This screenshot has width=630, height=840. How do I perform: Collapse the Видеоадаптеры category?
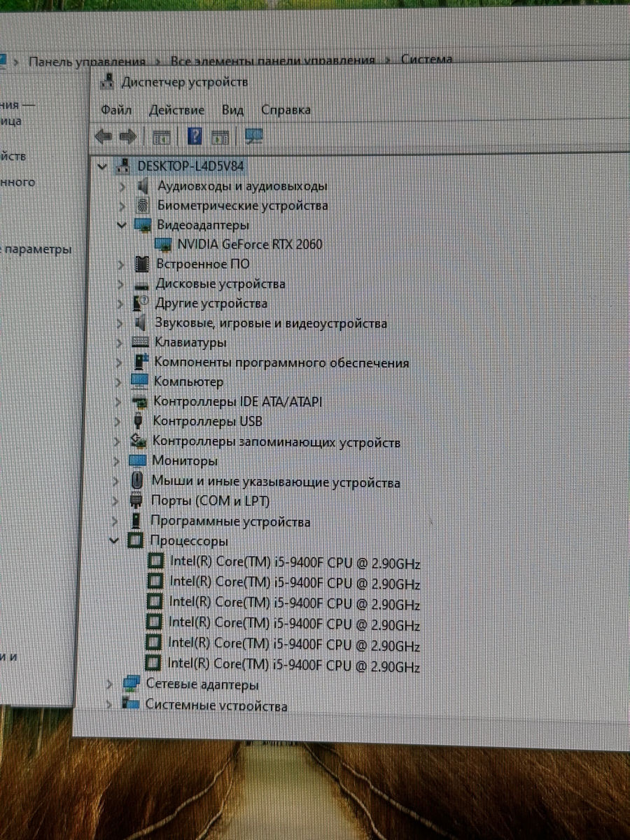tap(122, 225)
